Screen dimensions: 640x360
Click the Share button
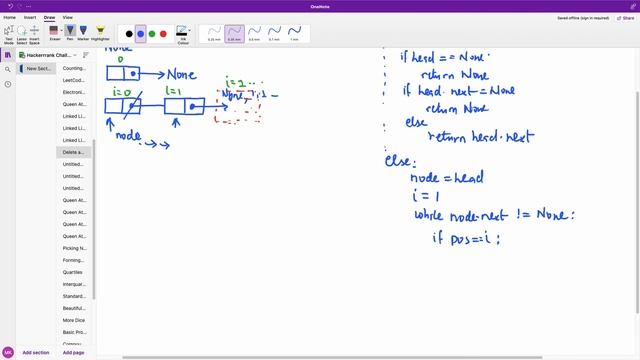(625, 18)
